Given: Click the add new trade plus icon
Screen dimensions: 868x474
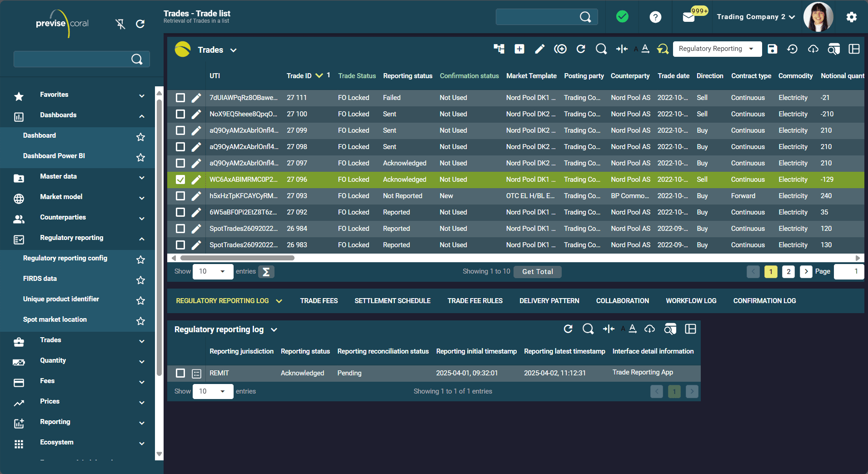Looking at the screenshot, I should coord(519,49).
